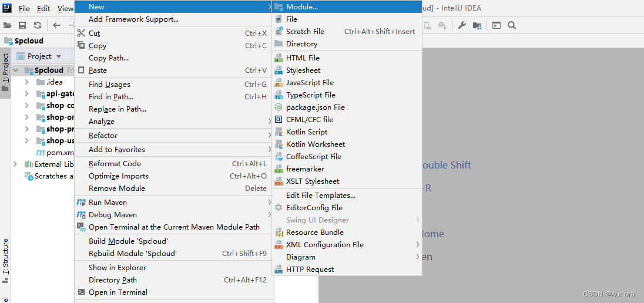Select Rebuild Module 'Spcloud'
The image size is (644, 303).
click(x=174, y=253)
